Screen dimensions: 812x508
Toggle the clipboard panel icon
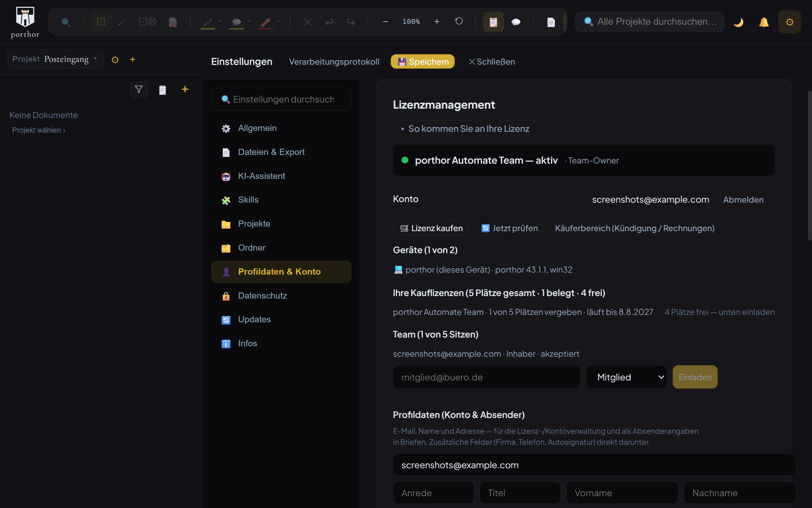pos(493,22)
